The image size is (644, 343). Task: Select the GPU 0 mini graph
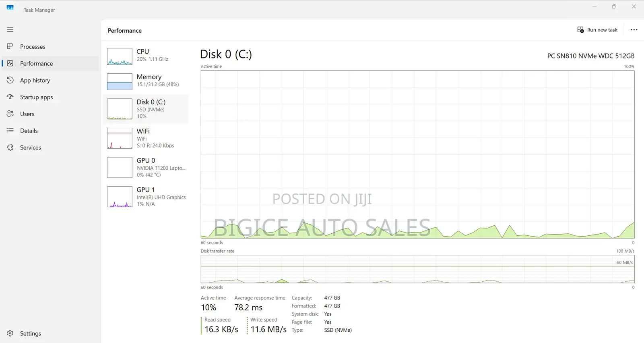[x=120, y=167]
